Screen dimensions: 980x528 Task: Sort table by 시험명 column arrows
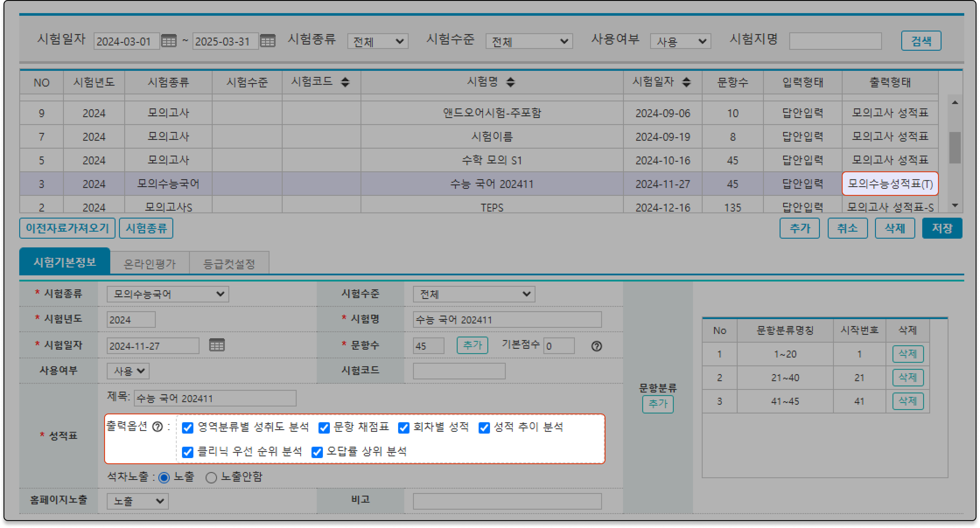pyautogui.click(x=511, y=82)
